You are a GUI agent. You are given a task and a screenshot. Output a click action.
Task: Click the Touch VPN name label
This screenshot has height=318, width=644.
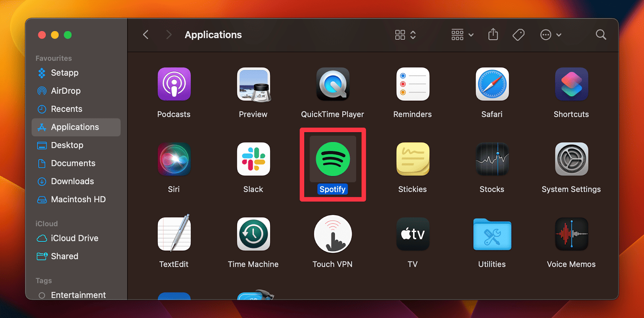[x=332, y=264]
